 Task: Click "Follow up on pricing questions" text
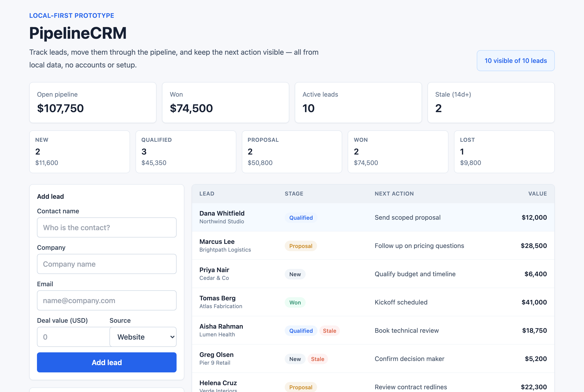coord(419,246)
